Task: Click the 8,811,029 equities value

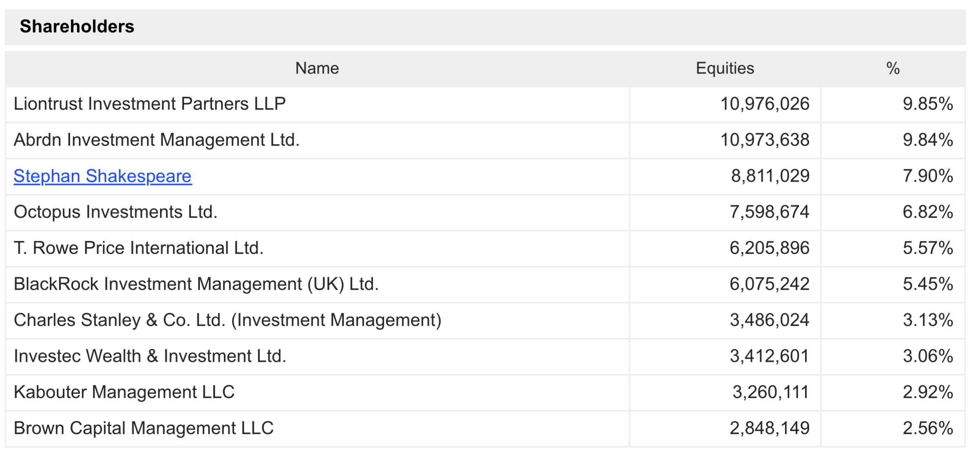Action: pyautogui.click(x=770, y=176)
